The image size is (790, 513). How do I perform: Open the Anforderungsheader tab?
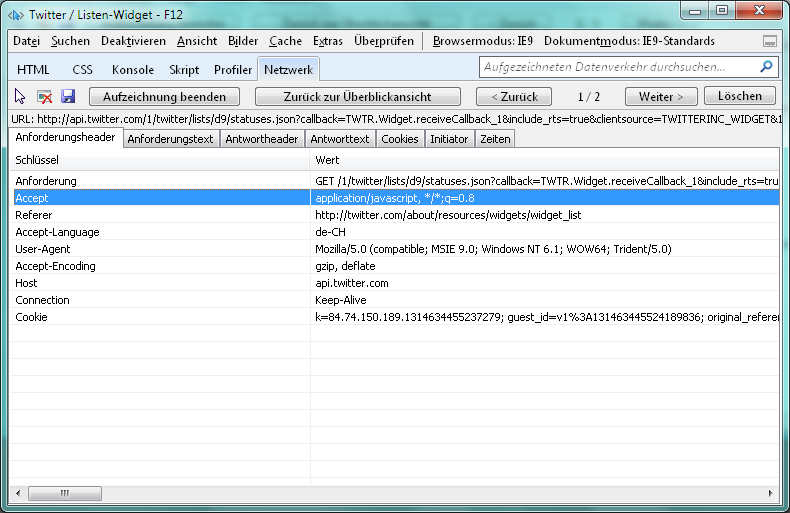click(65, 137)
